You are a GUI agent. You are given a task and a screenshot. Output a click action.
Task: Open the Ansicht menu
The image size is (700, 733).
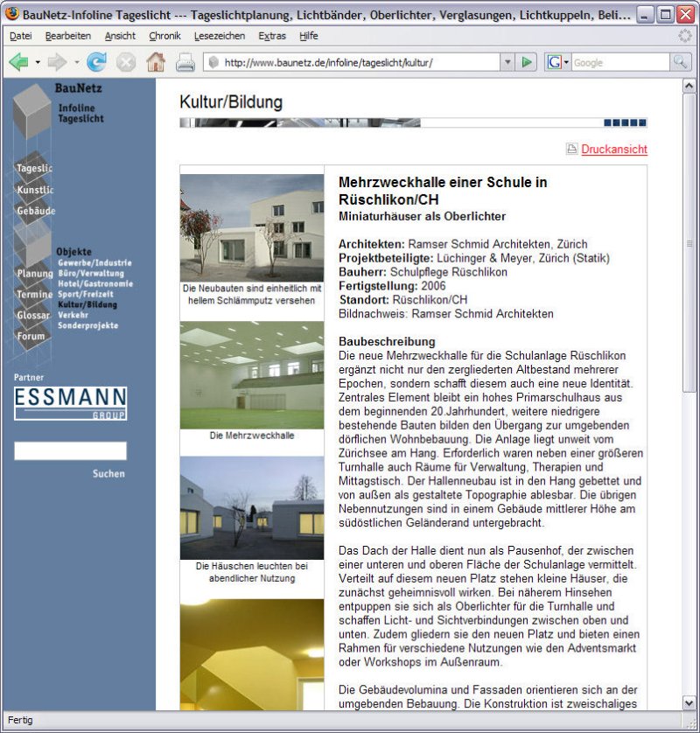pos(120,36)
